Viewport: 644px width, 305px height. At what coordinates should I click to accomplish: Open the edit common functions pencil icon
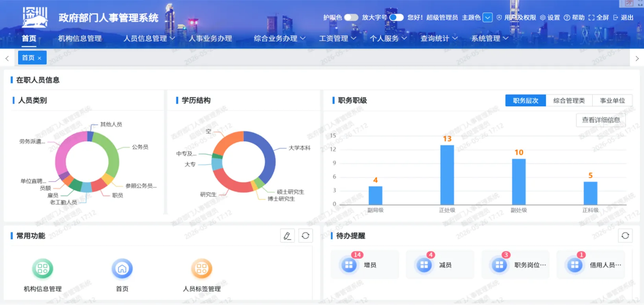coord(287,236)
